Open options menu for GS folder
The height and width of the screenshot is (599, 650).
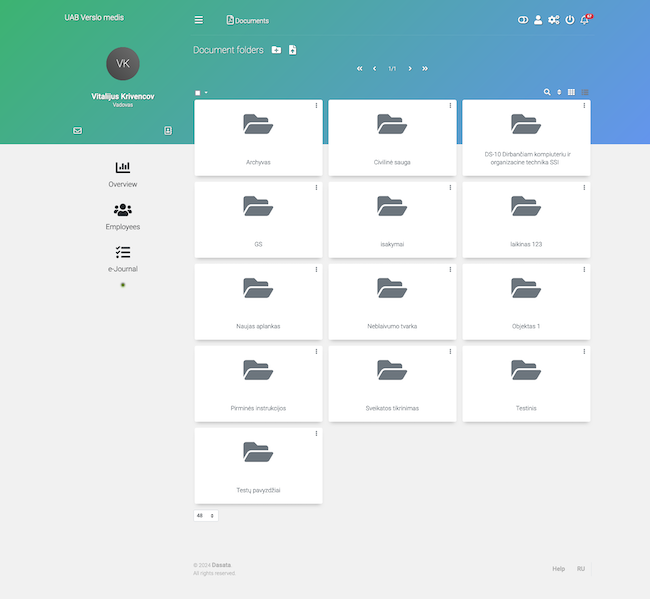316,188
